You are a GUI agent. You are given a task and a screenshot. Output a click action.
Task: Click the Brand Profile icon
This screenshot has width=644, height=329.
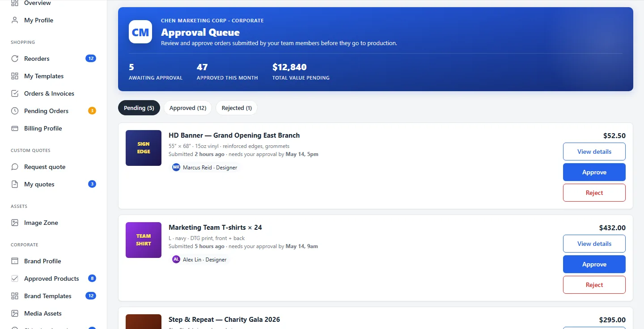coord(15,261)
